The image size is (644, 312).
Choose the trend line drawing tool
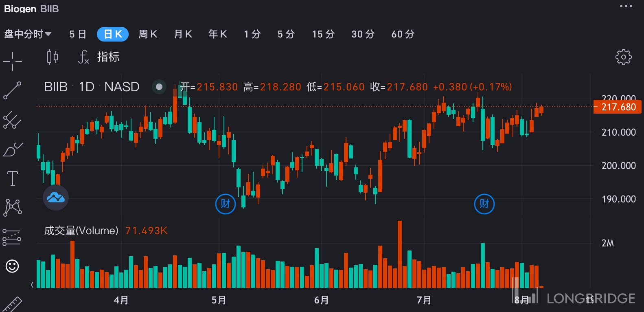pyautogui.click(x=12, y=90)
